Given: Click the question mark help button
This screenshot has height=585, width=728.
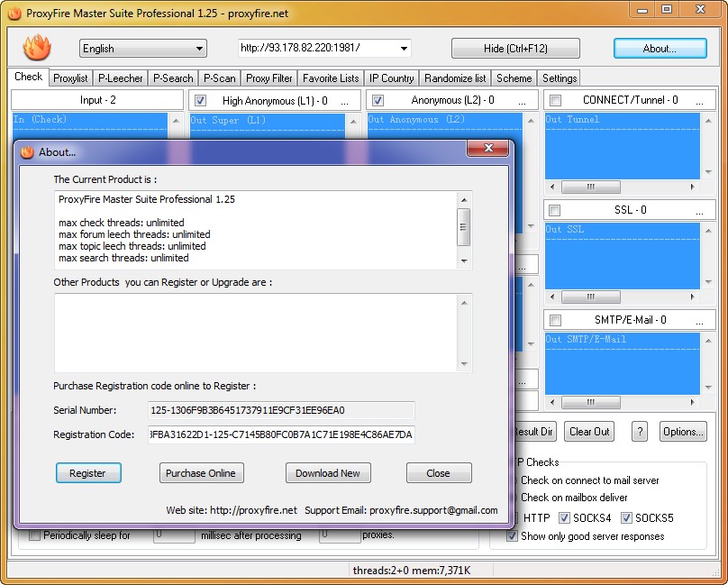Looking at the screenshot, I should (x=640, y=432).
